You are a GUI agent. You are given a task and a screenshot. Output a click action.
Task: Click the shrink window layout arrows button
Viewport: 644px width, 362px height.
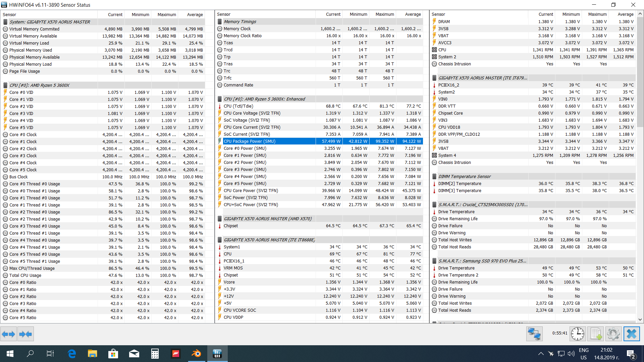click(25, 334)
